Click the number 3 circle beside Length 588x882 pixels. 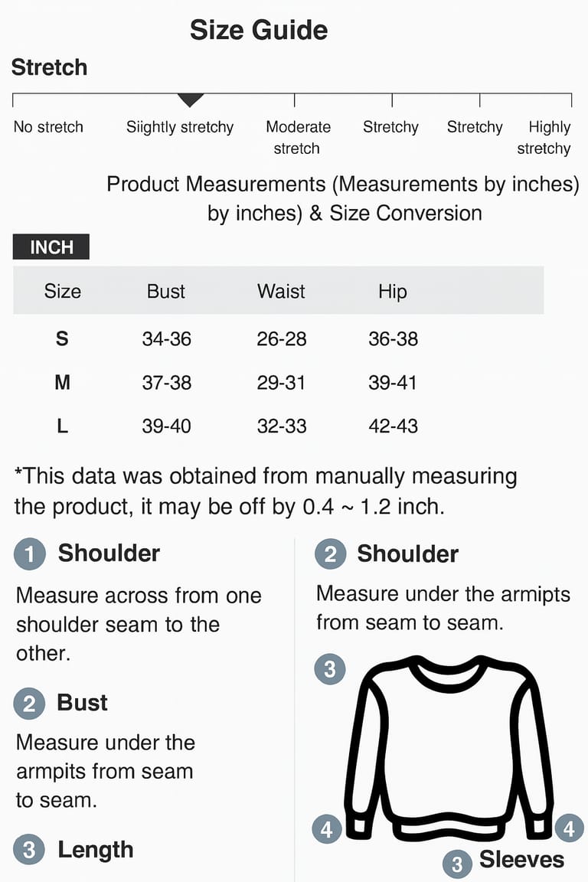(29, 850)
